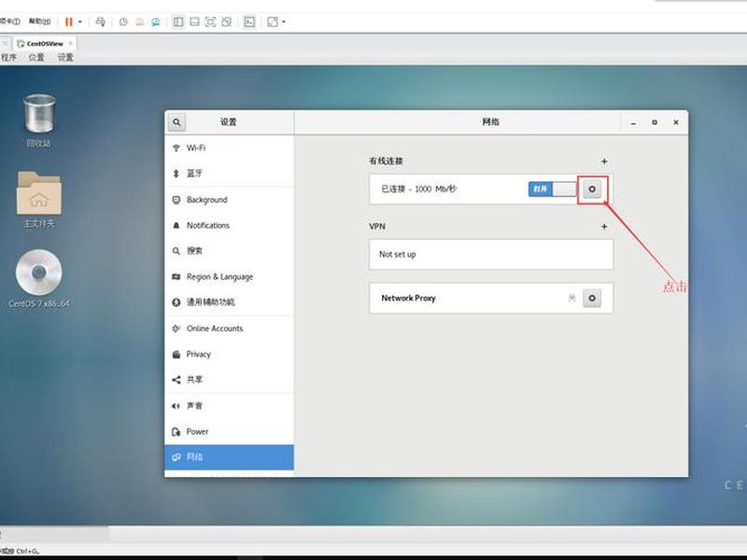Viewport: 747px width, 560px height.
Task: Open the 位置 menu in CentOS top bar
Action: [x=36, y=57]
